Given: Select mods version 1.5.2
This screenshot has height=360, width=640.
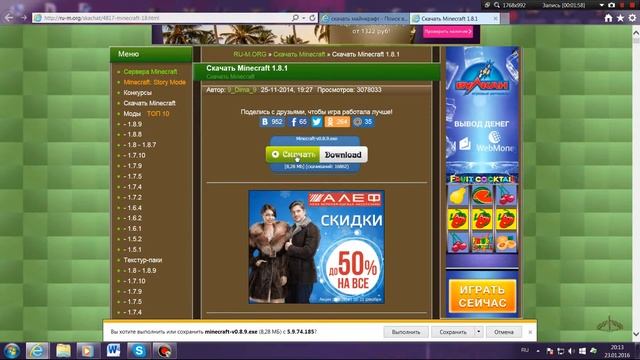Looking at the screenshot, I should coord(133,239).
